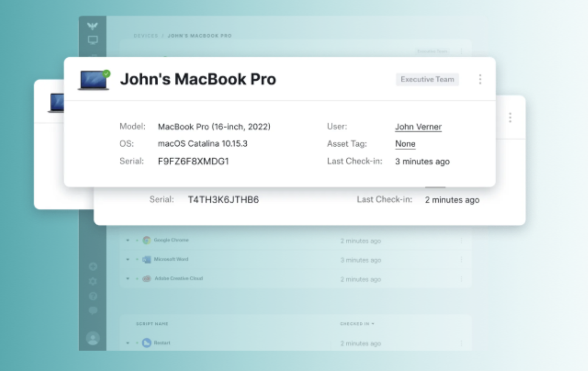Open the help question mark icon
This screenshot has width=588, height=371.
[93, 296]
